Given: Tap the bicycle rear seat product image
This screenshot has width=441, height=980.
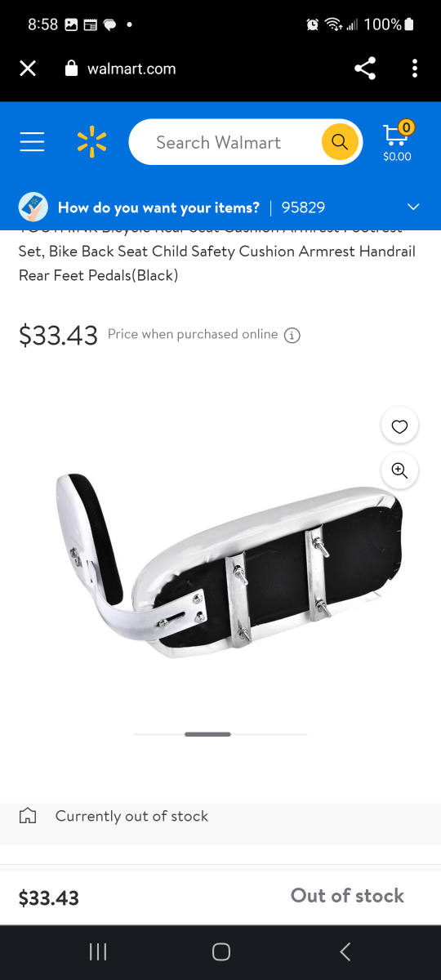Looking at the screenshot, I should click(230, 563).
